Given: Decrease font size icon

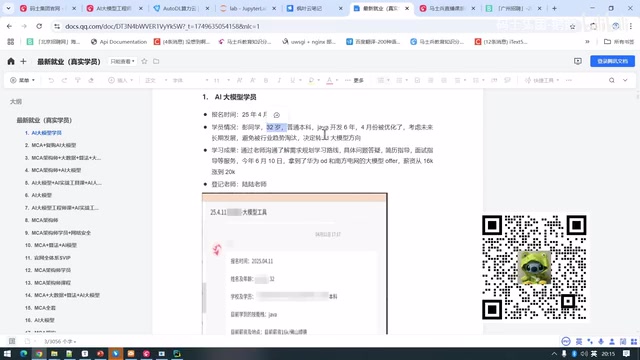Looking at the screenshot, I should [x=253, y=80].
